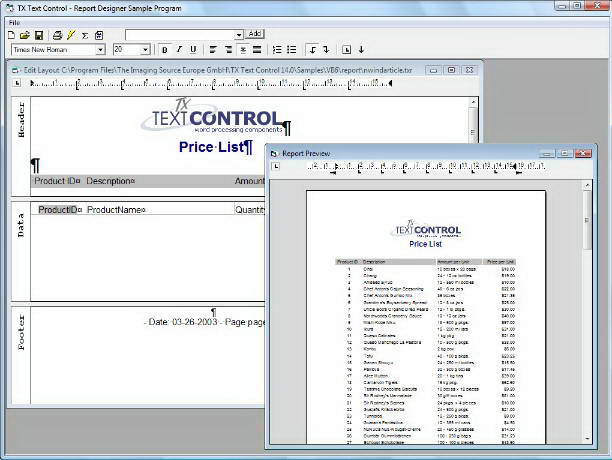Screen dimensions: 612x460
Task: Click tab type selector in Edit Layout ruler
Action: coord(17,83)
